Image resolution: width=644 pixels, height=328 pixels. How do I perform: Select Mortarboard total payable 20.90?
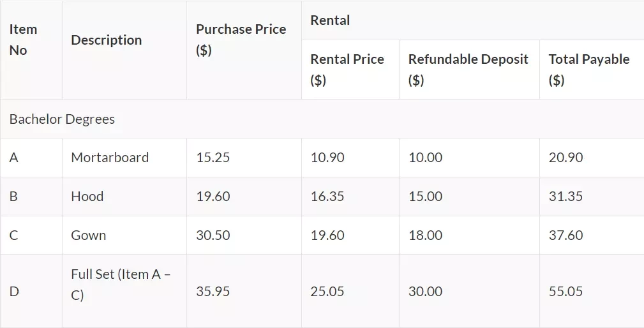coord(592,158)
